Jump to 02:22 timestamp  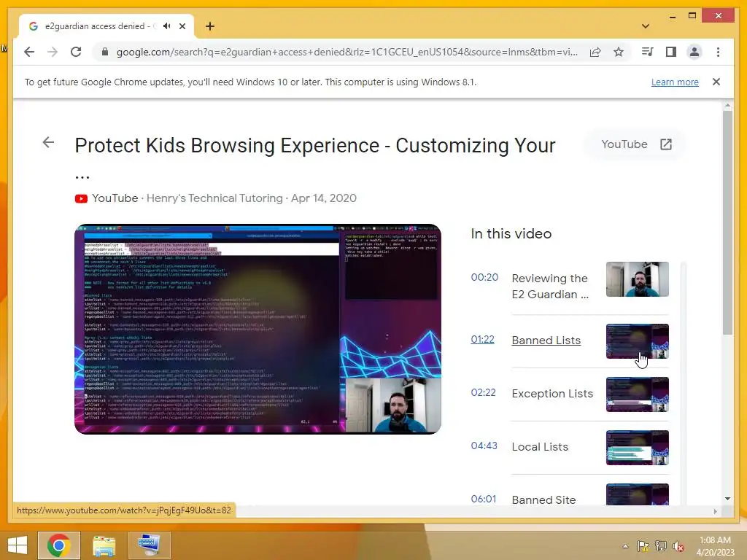tap(483, 392)
